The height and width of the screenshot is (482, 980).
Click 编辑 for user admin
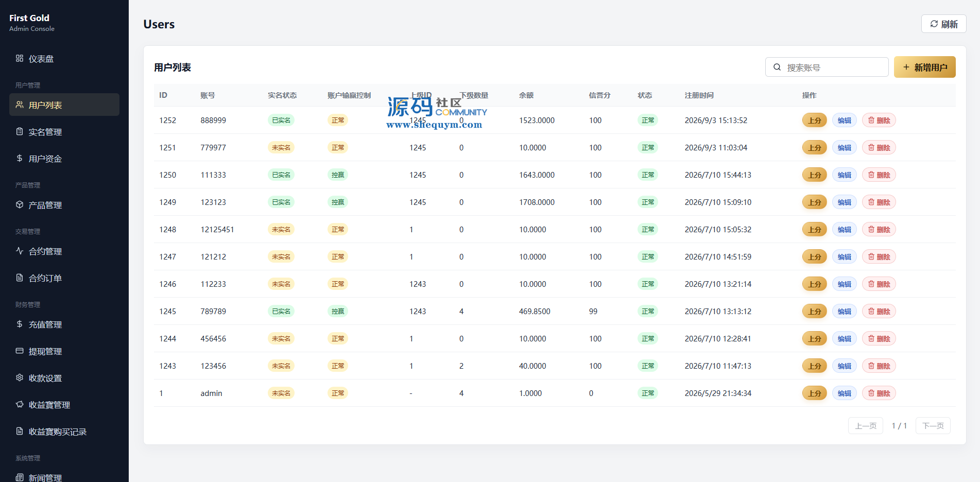tap(844, 393)
